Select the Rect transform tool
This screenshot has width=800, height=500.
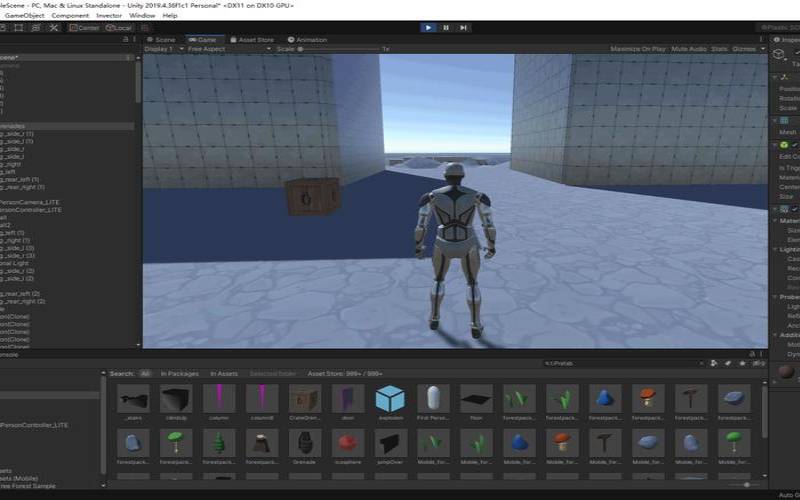pos(19,28)
